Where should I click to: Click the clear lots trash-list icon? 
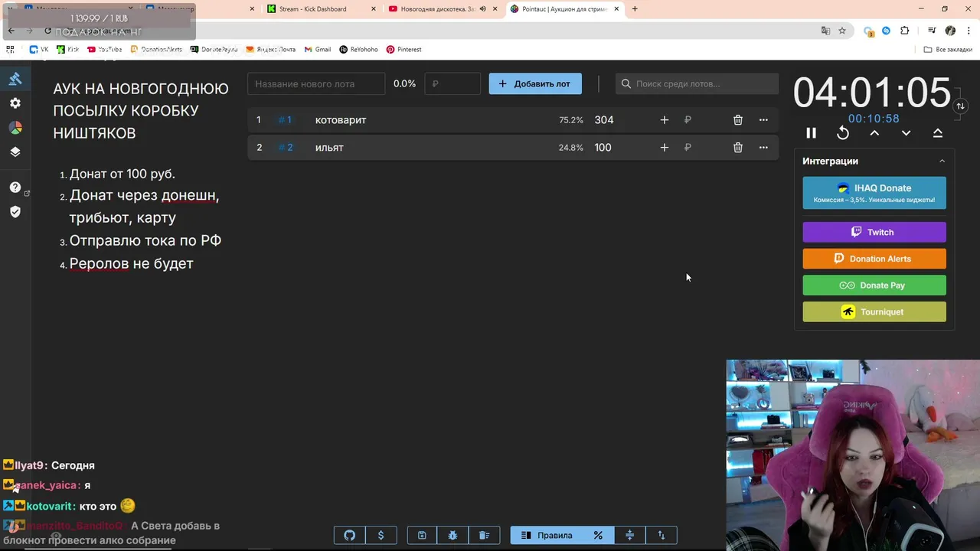(x=484, y=536)
